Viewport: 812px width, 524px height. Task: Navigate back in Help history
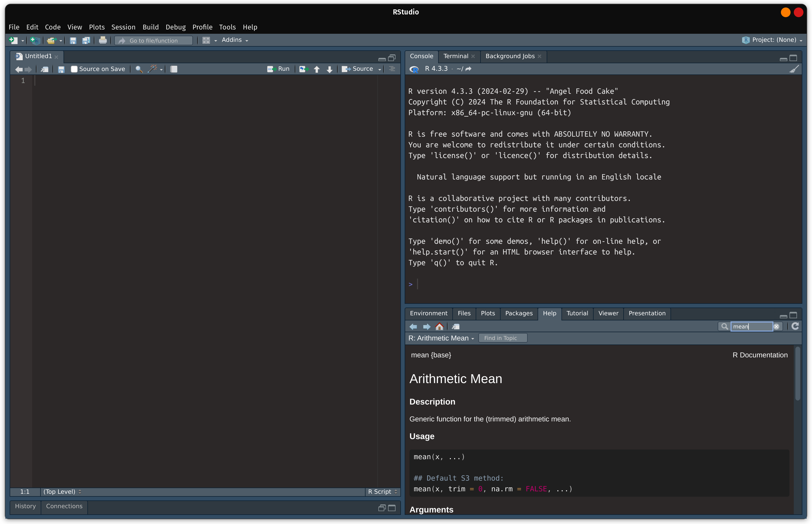tap(413, 326)
